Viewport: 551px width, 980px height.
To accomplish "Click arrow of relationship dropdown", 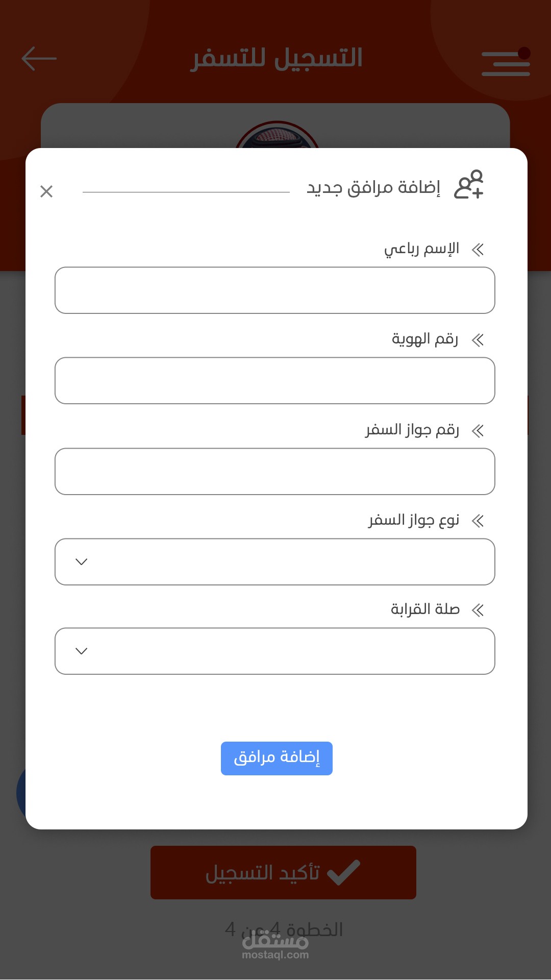I will click(82, 651).
